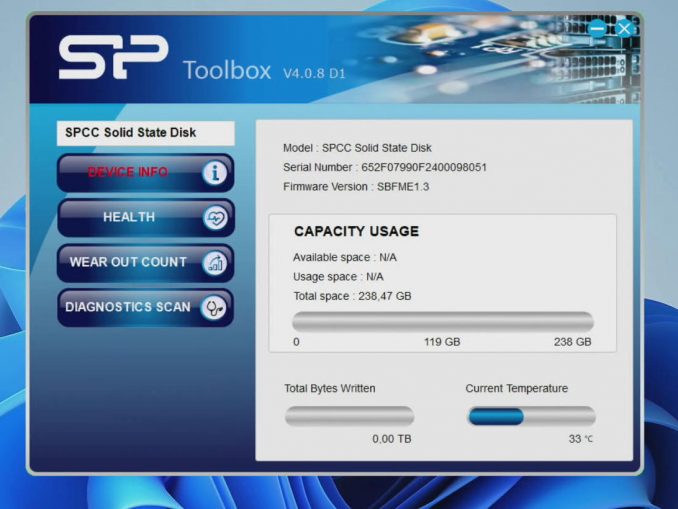Open the WEAR OUT COUNT page
The height and width of the screenshot is (509, 678).
pyautogui.click(x=128, y=262)
